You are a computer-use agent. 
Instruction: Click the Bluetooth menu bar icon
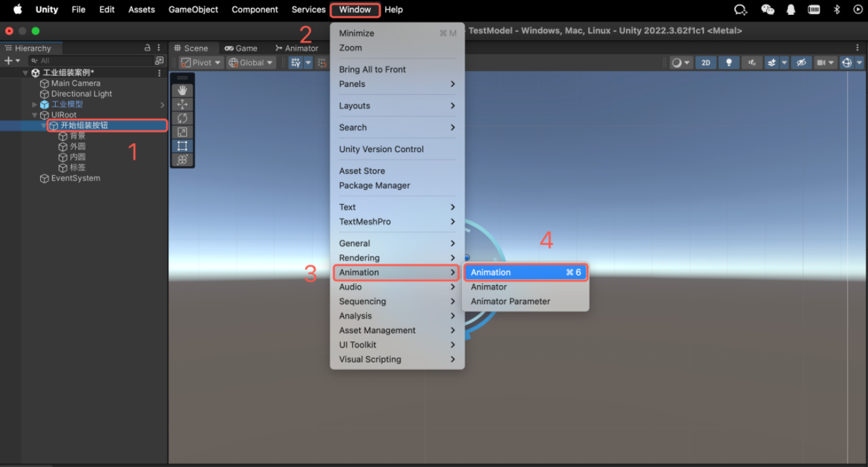tap(837, 10)
